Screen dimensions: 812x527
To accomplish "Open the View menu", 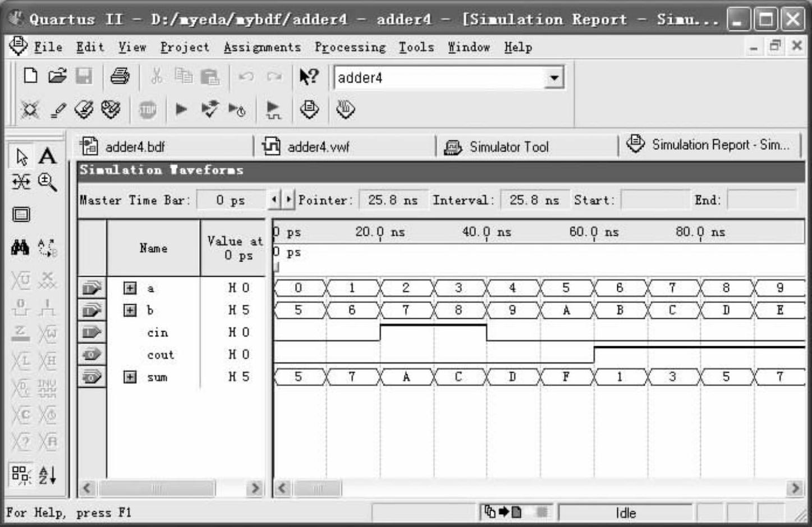I will tap(132, 47).
